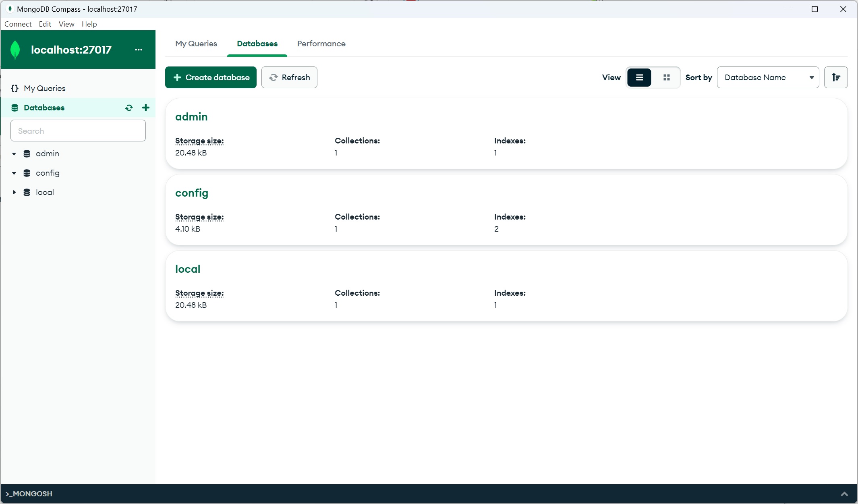Click the plus icon next to Databases
The height and width of the screenshot is (504, 858).
pos(146,108)
